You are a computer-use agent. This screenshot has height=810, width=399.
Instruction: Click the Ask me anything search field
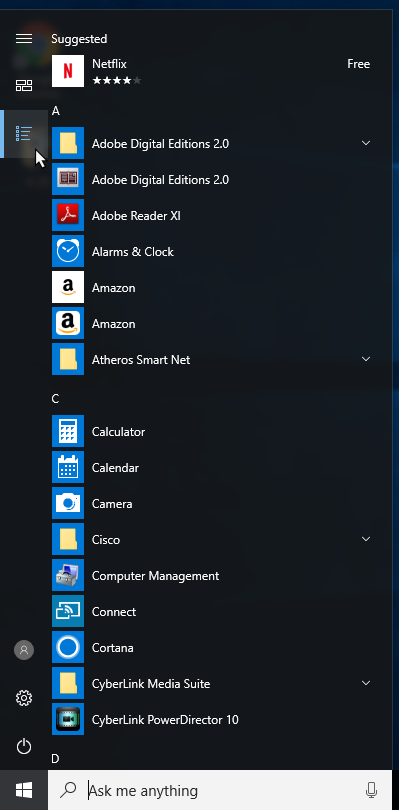[220, 790]
